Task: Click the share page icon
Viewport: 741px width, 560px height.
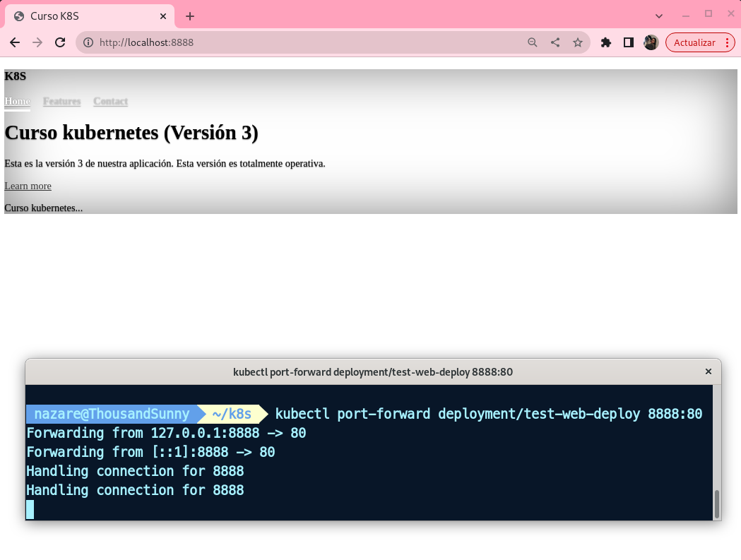Action: (x=555, y=42)
